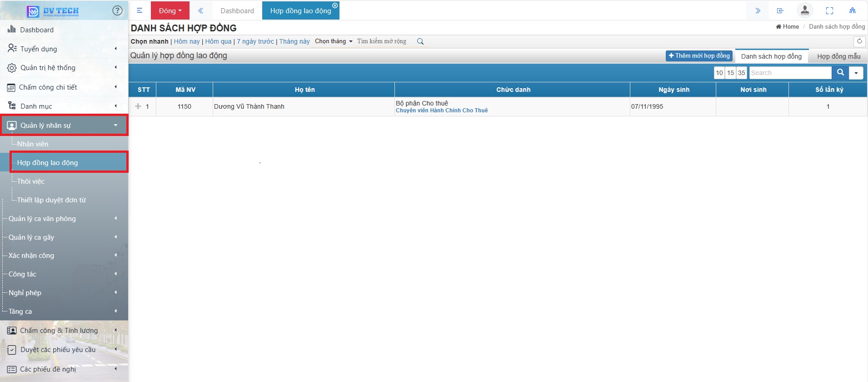Image resolution: width=868 pixels, height=382 pixels.
Task: Set page size to 35 rows
Action: pos(741,73)
